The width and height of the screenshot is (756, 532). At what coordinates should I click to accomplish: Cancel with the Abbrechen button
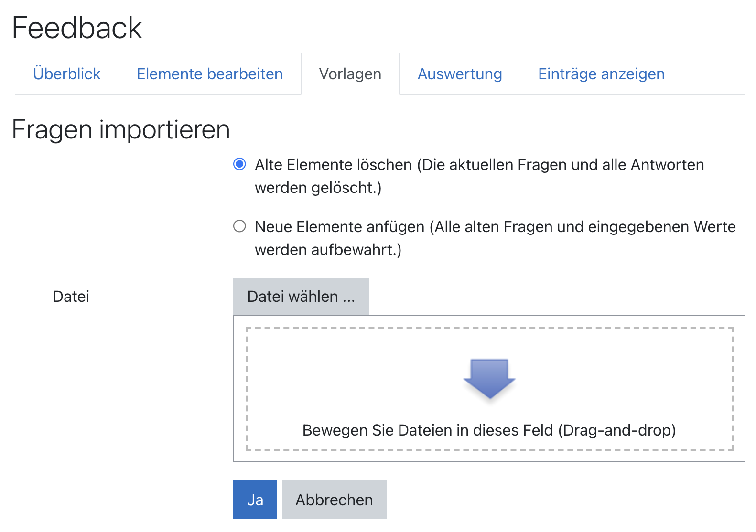click(x=335, y=500)
